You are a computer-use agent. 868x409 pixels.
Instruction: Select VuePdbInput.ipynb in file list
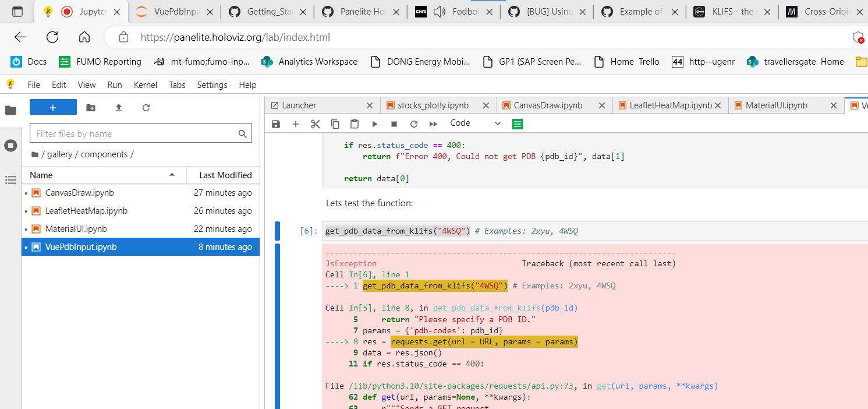click(x=140, y=247)
